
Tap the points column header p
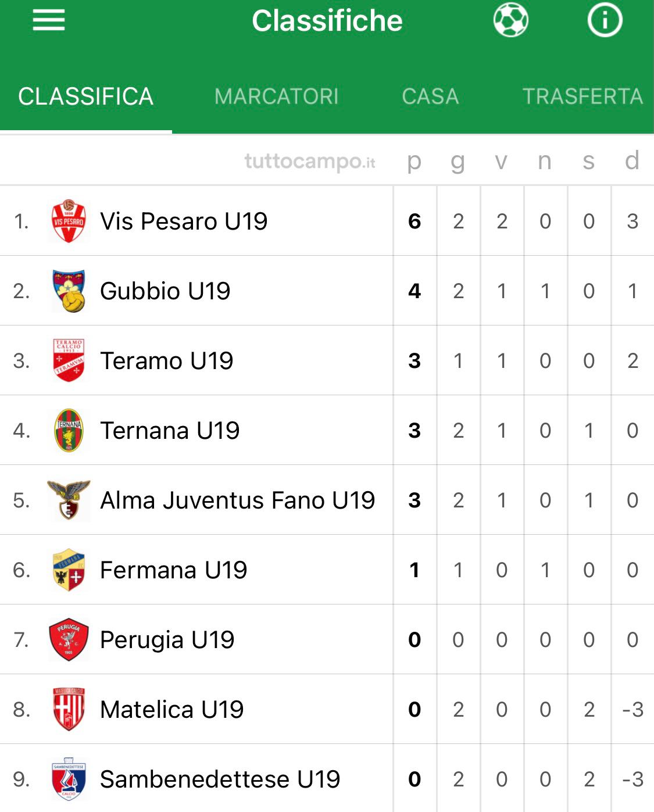(414, 161)
